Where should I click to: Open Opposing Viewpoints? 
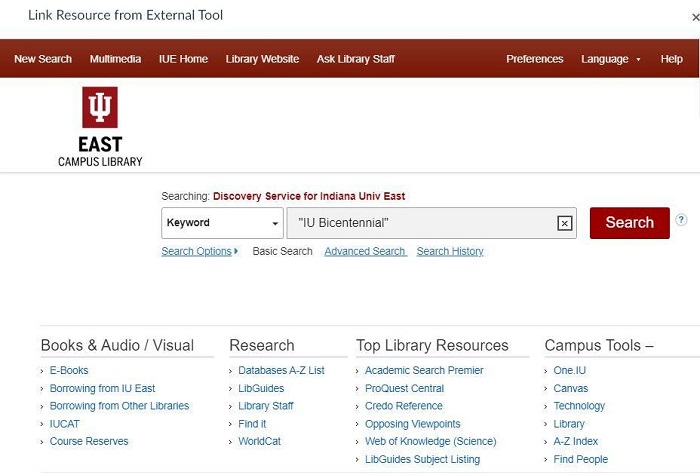[412, 424]
